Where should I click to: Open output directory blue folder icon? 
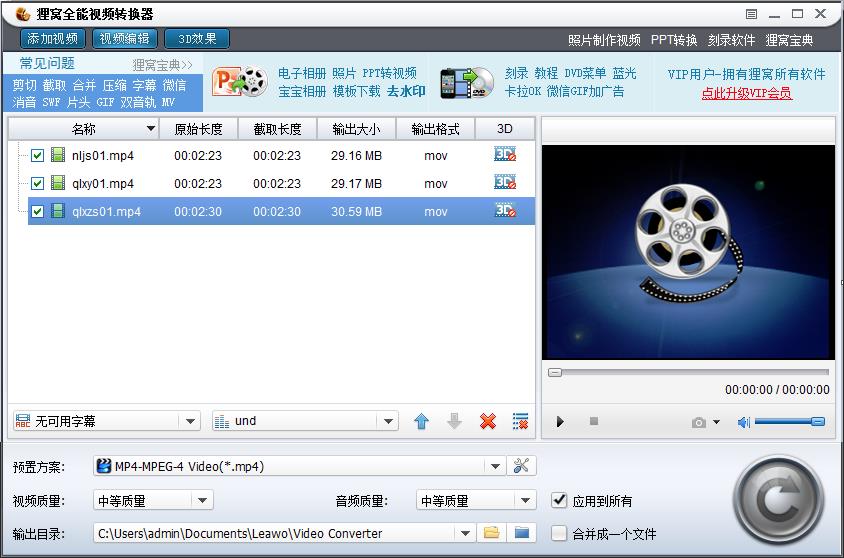tap(521, 533)
